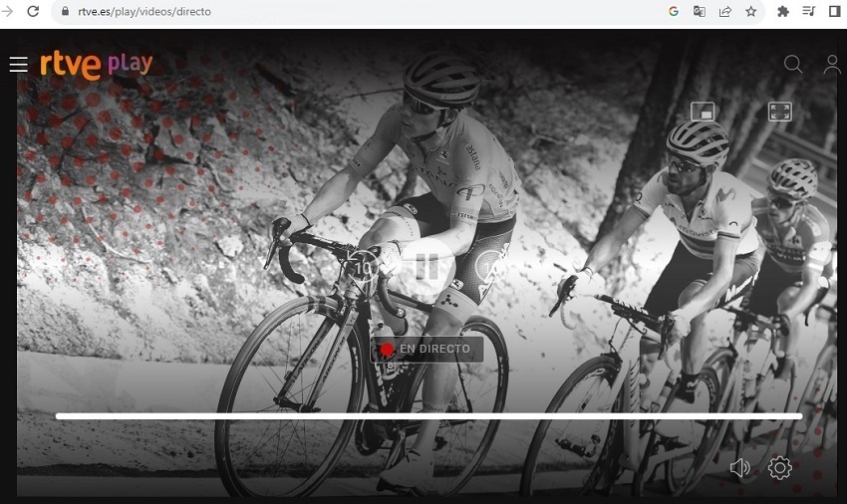Share this page from the address bar
The height and width of the screenshot is (504, 847).
(x=725, y=12)
